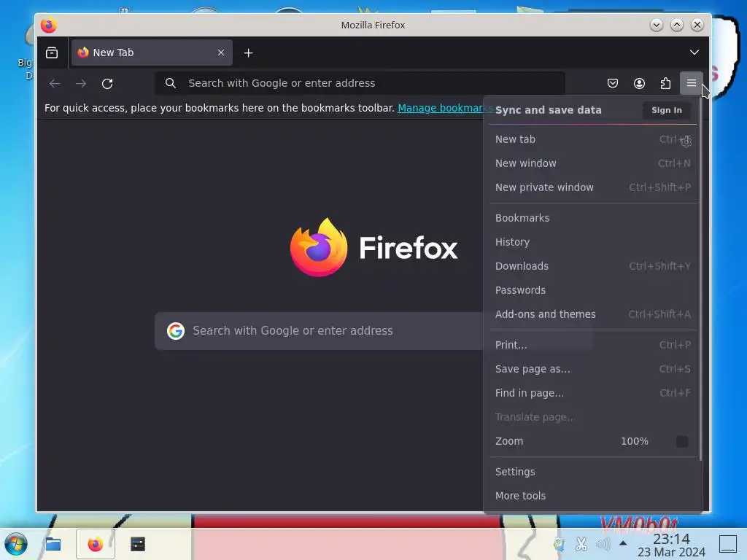This screenshot has width=747, height=560.
Task: Select Save page as… menu item
Action: point(592,369)
